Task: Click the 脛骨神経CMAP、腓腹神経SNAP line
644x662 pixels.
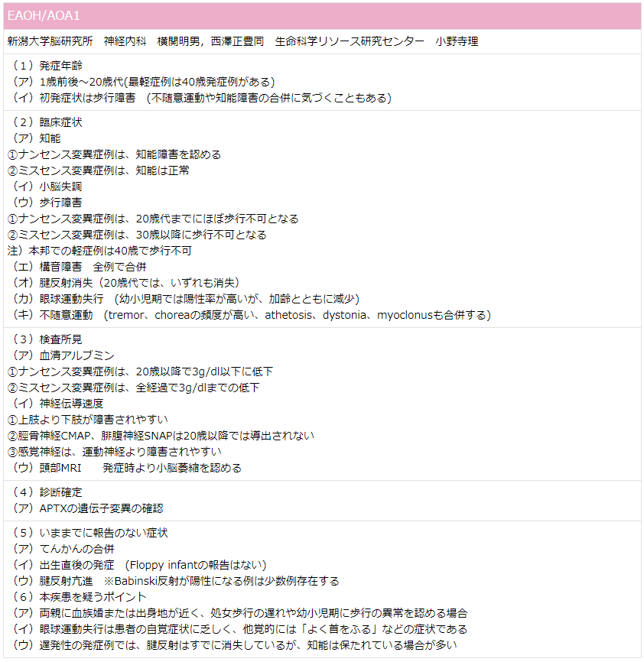Action: (x=161, y=436)
